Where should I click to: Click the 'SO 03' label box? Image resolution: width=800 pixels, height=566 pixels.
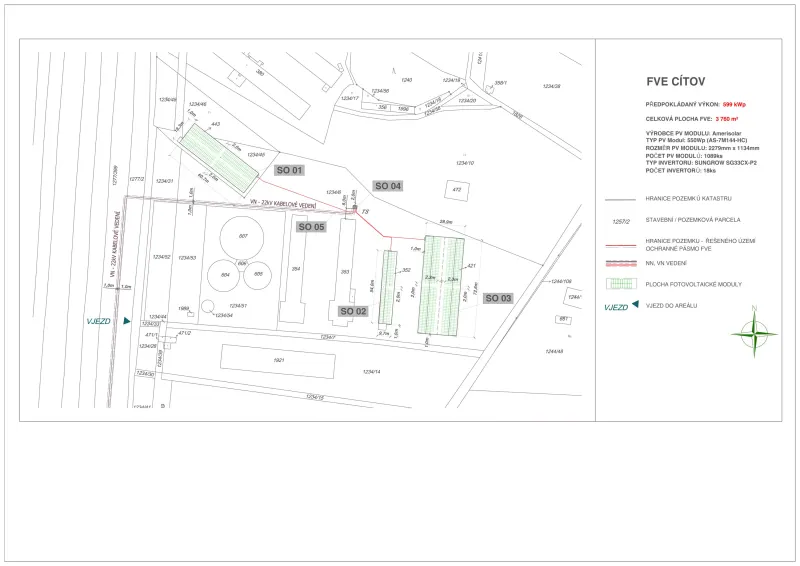point(498,298)
